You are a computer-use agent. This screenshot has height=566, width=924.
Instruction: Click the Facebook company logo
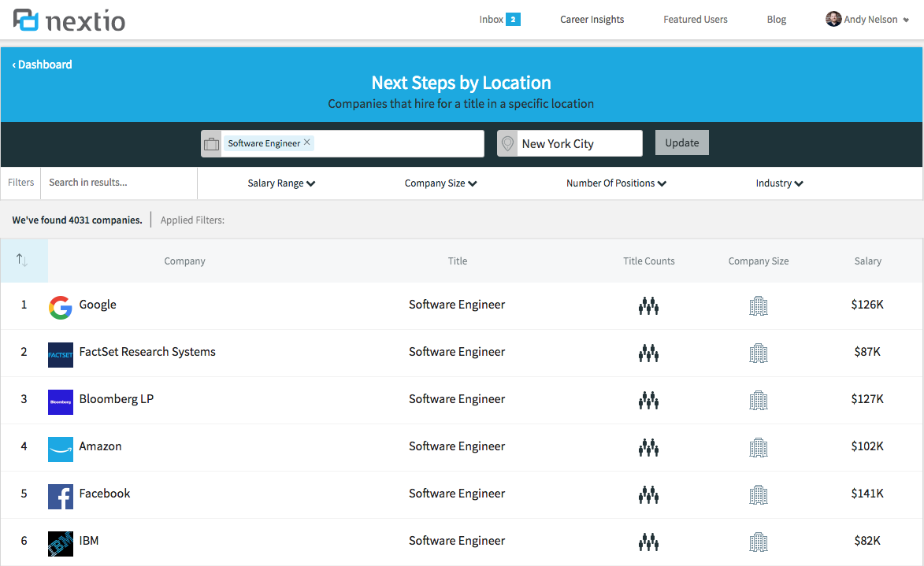[60, 496]
